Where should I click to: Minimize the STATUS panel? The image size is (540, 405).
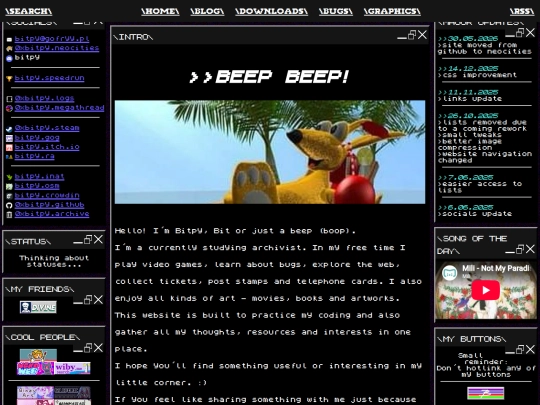pos(78,242)
